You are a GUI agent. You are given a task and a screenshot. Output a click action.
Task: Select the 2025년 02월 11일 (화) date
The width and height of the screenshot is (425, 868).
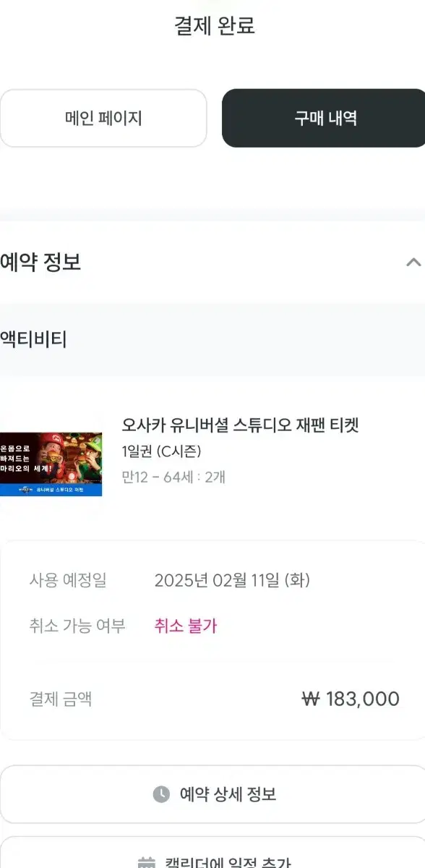pos(232,580)
